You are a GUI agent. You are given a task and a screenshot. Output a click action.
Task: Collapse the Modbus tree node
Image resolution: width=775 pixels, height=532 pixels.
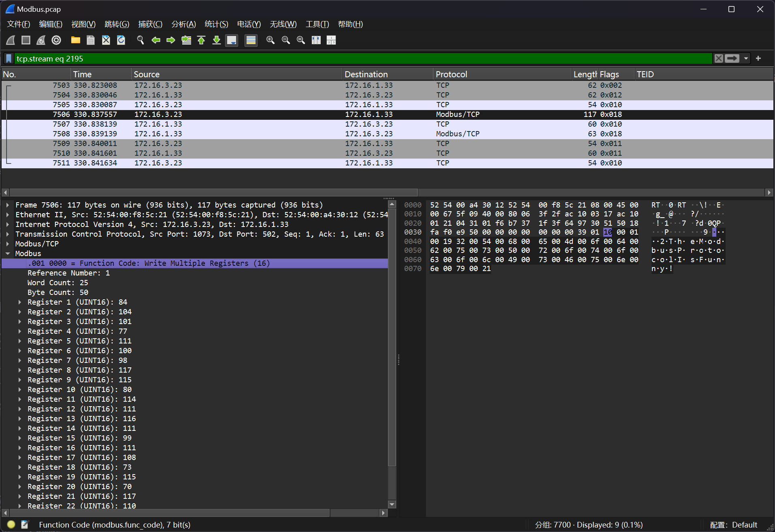tap(8, 254)
